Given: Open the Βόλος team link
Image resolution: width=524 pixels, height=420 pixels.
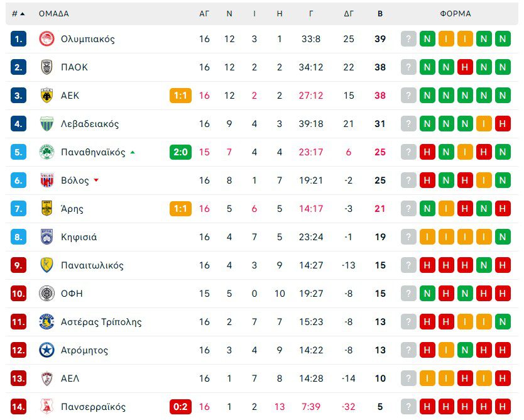Looking at the screenshot, I should tap(75, 180).
